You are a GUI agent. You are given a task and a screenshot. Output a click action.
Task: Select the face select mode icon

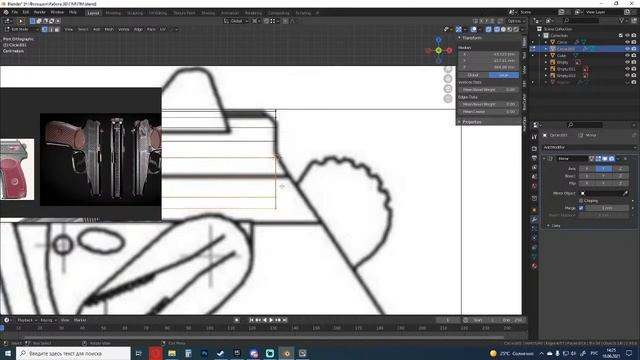coord(57,29)
